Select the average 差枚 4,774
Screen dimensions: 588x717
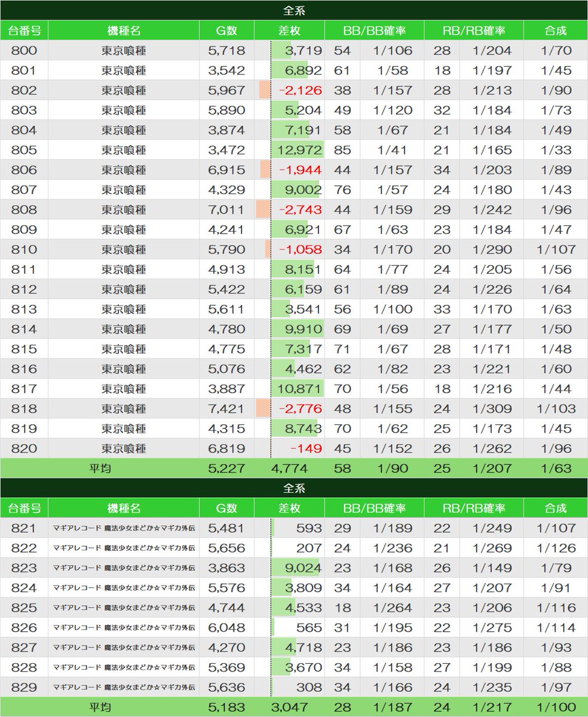click(x=289, y=468)
